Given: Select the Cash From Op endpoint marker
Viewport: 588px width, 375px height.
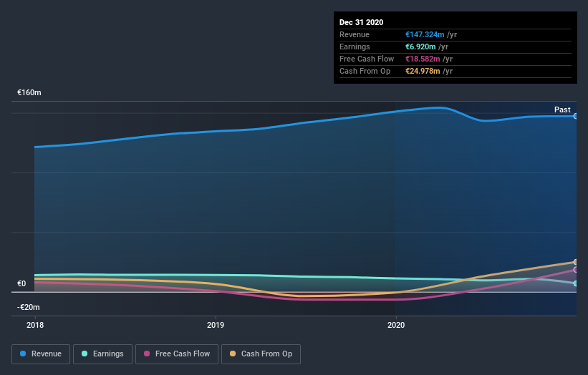Looking at the screenshot, I should (x=575, y=262).
